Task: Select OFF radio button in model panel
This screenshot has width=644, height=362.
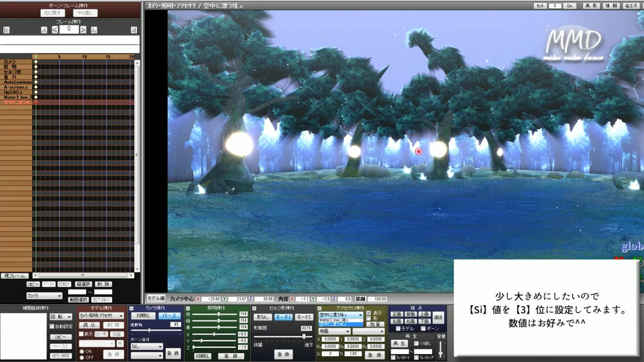Action: [82, 357]
